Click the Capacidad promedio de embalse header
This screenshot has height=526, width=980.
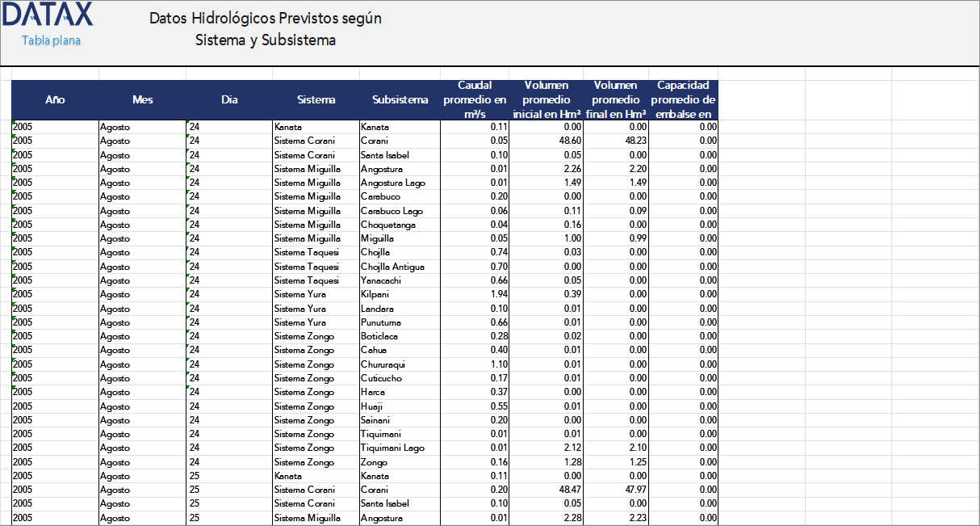point(684,99)
